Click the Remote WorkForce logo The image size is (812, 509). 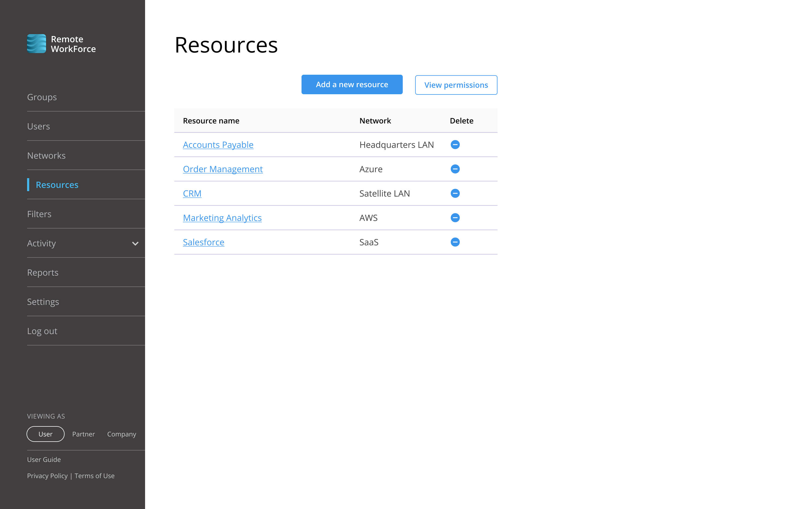point(61,44)
